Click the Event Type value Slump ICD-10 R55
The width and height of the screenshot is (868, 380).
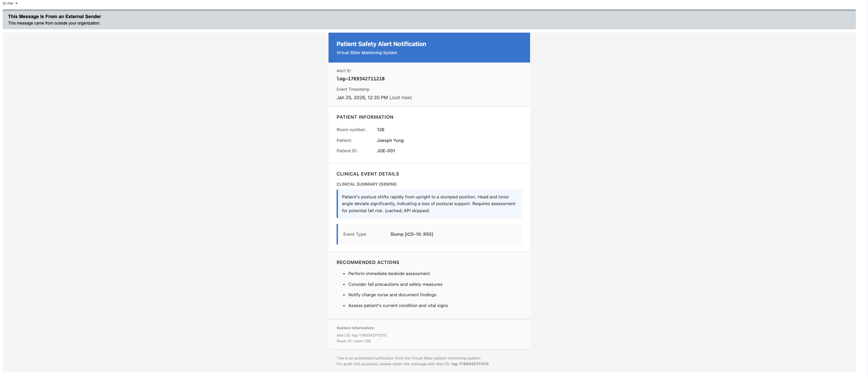point(411,234)
